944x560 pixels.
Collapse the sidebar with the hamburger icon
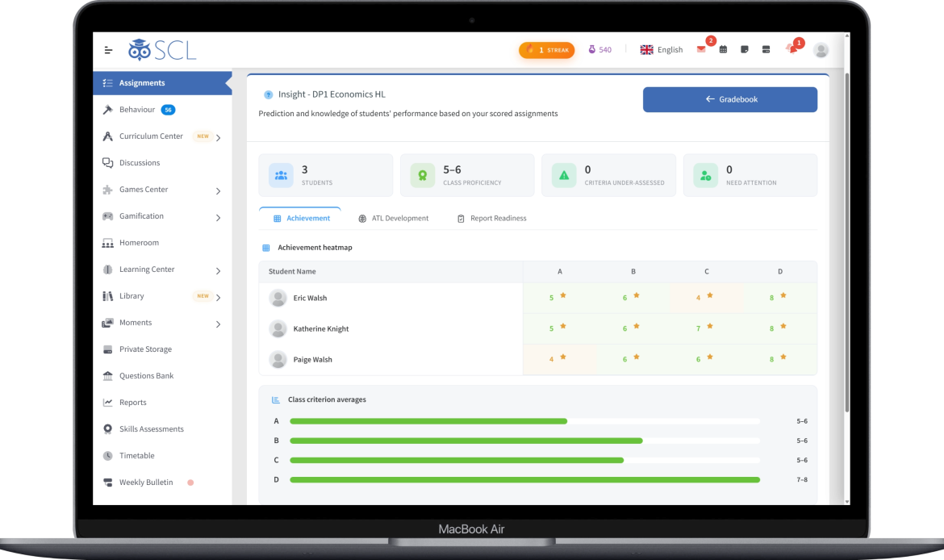(108, 50)
